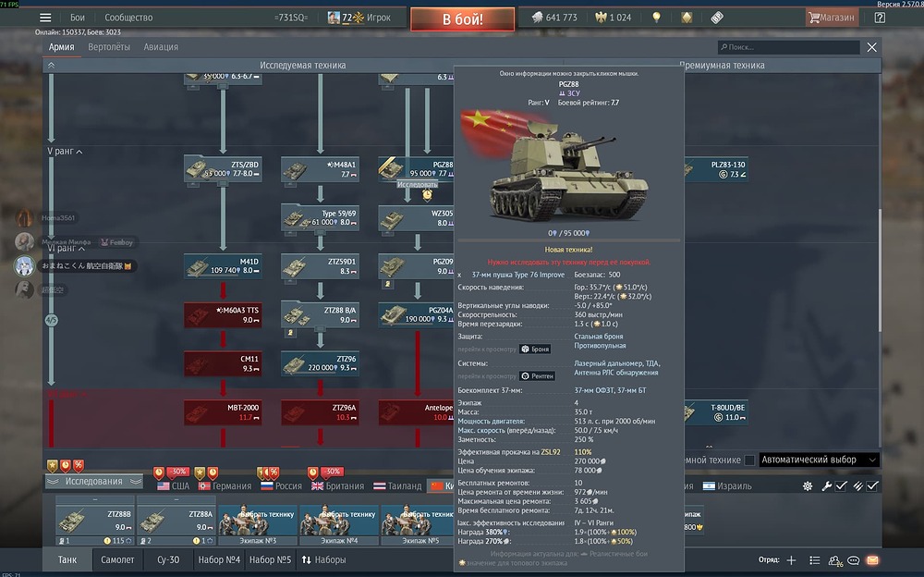Click the research tree search field
The width and height of the screenshot is (924, 577).
pyautogui.click(x=788, y=47)
